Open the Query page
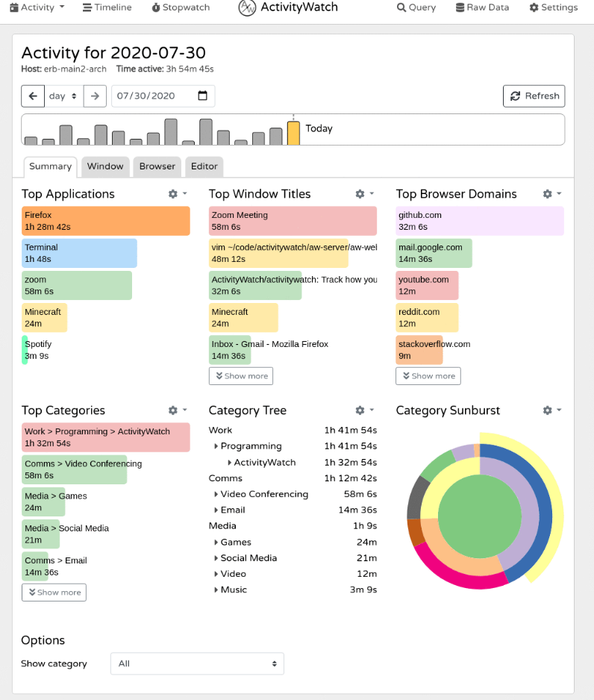Screen dimensions: 594x700 (x=416, y=7)
